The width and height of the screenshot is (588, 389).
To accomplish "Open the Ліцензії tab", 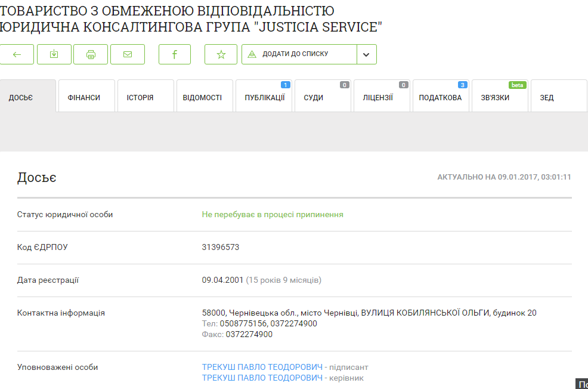I will (378, 97).
